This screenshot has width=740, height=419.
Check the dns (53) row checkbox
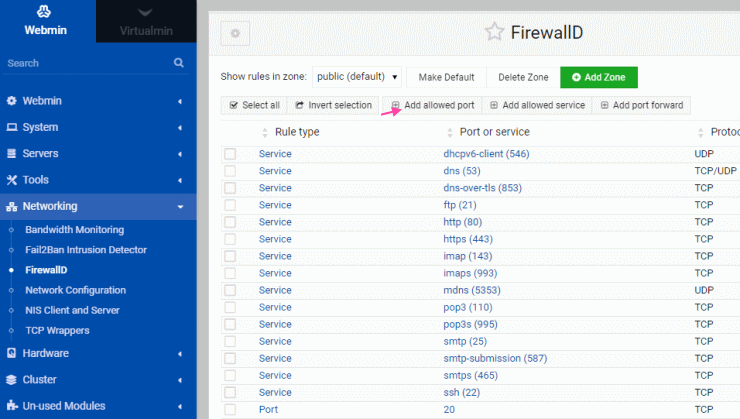click(230, 171)
